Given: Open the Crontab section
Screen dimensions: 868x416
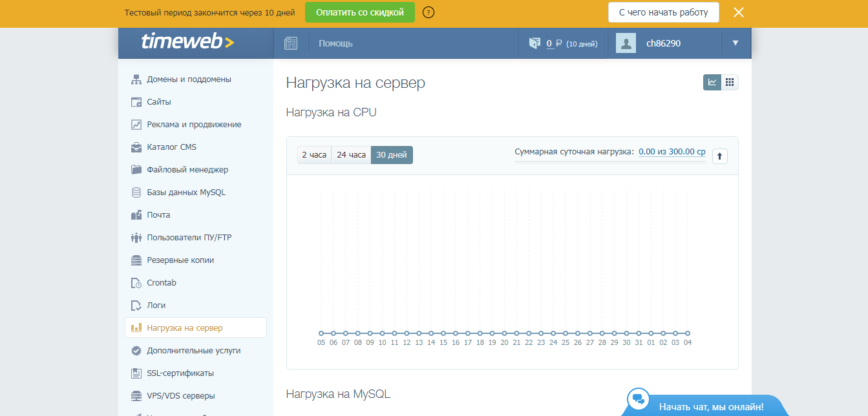Looking at the screenshot, I should [162, 283].
